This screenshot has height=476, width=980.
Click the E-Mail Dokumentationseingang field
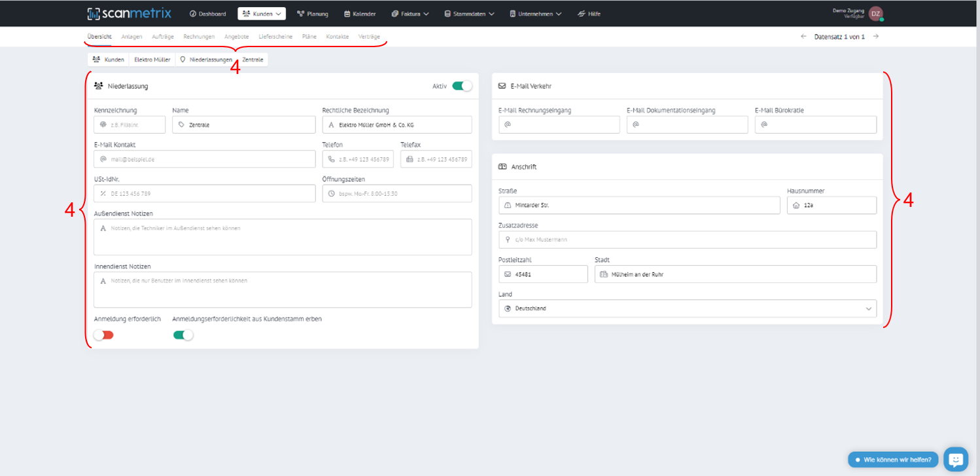(687, 124)
